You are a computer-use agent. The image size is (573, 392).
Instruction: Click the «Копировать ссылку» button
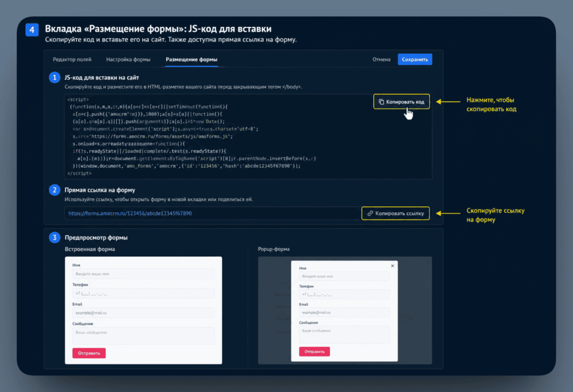pyautogui.click(x=396, y=214)
